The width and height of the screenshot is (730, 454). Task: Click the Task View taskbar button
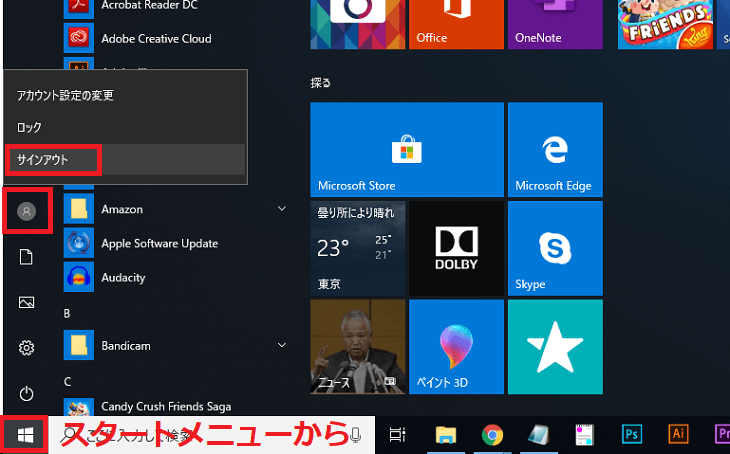point(397,435)
